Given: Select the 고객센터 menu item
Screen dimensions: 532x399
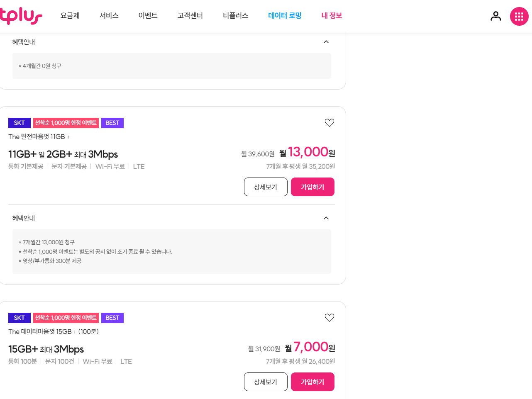Looking at the screenshot, I should pyautogui.click(x=190, y=15).
